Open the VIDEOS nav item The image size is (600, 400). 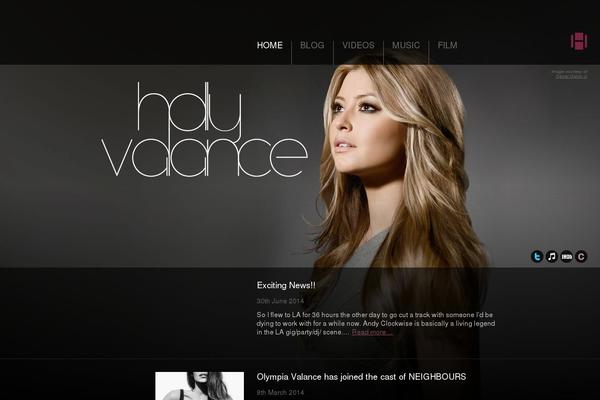[x=358, y=45]
